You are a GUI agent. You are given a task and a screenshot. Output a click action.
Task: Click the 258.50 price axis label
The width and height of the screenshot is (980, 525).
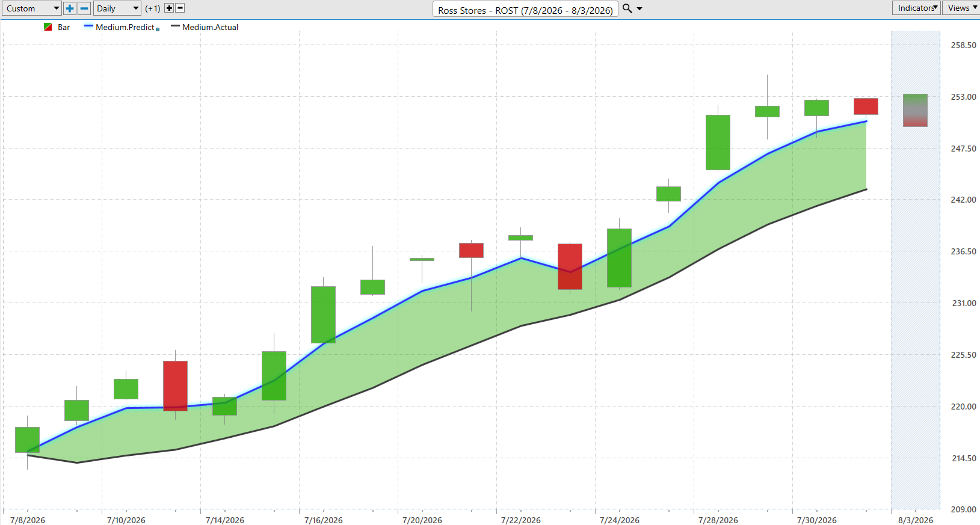[x=963, y=45]
